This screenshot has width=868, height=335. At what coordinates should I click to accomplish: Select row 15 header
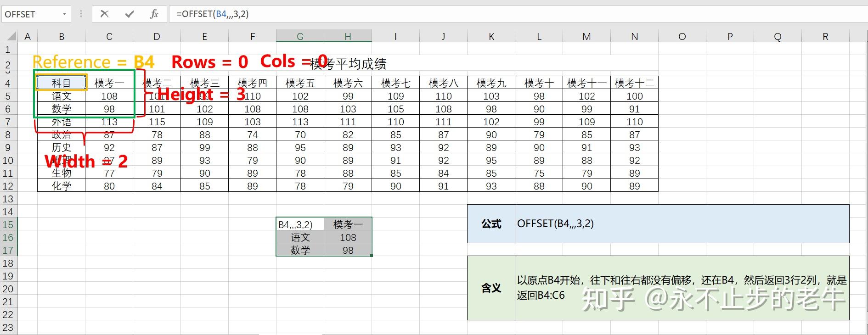tap(8, 224)
